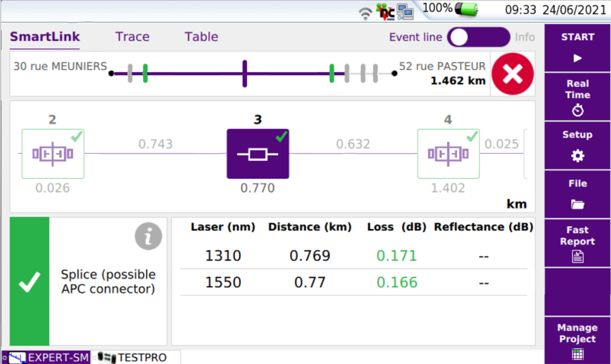Toggle the Event line switch to Info
This screenshot has width=611, height=364.
[x=479, y=37]
